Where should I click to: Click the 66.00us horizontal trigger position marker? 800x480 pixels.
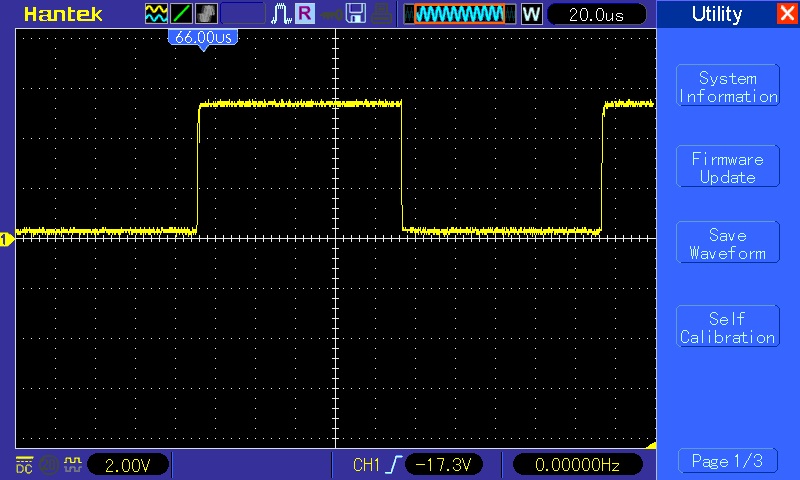click(203, 37)
